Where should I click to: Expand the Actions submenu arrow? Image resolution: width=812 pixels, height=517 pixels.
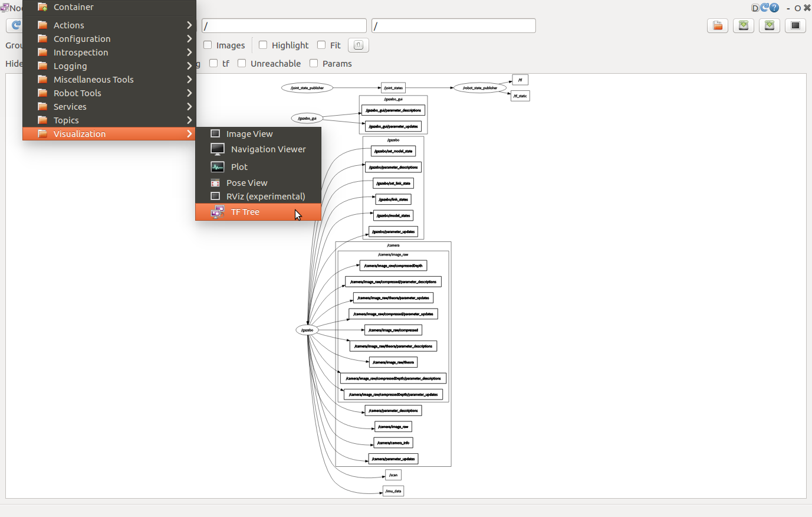(189, 25)
